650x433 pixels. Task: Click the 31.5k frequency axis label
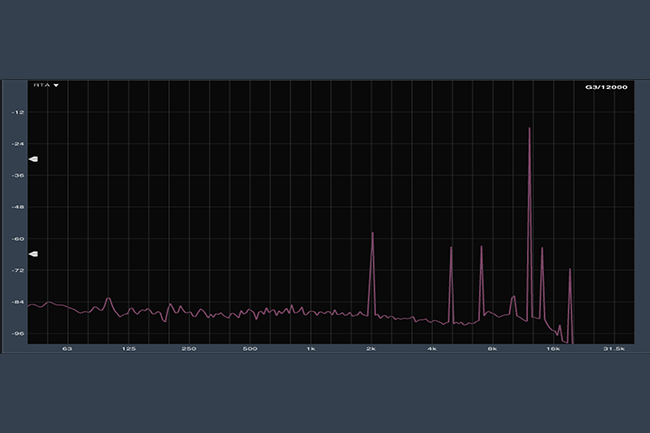[614, 349]
